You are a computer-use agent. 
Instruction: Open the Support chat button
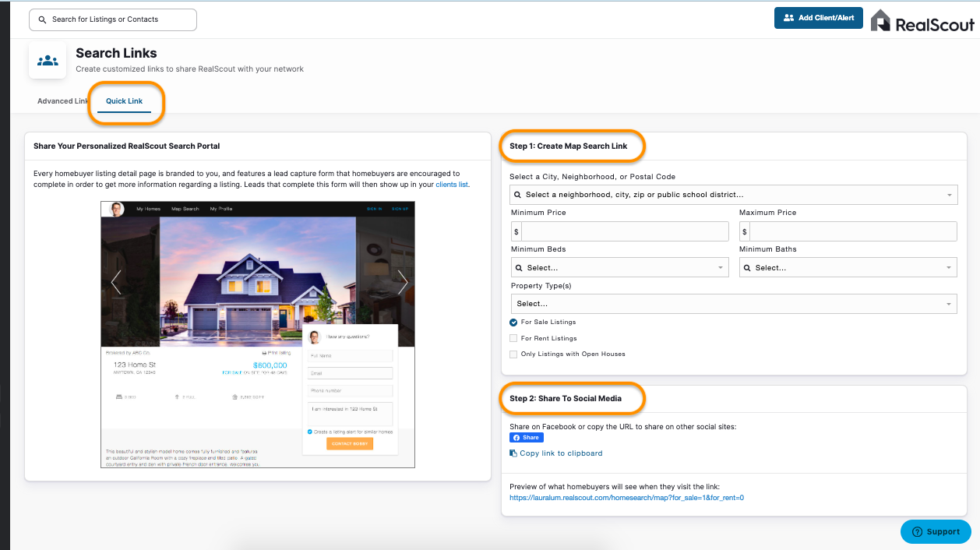[936, 532]
